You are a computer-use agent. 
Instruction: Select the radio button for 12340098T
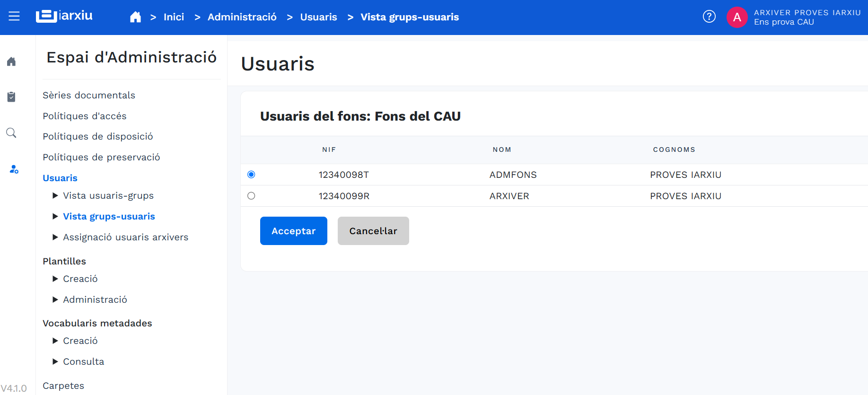251,175
